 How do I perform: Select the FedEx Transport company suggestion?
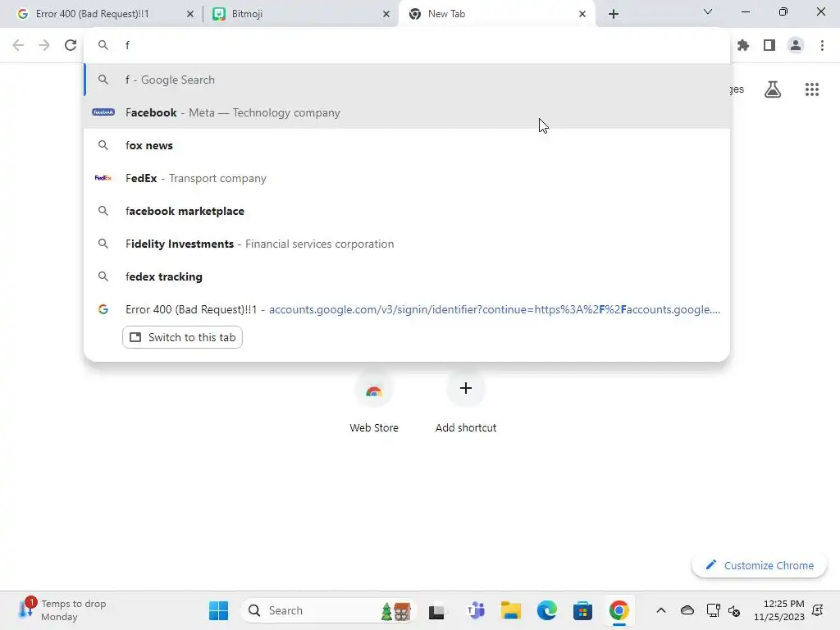point(407,178)
